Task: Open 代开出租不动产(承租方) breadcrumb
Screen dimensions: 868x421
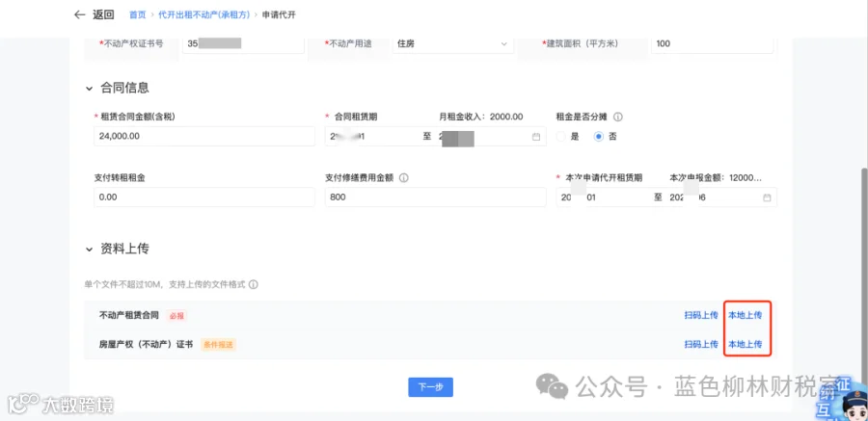Action: coord(204,15)
